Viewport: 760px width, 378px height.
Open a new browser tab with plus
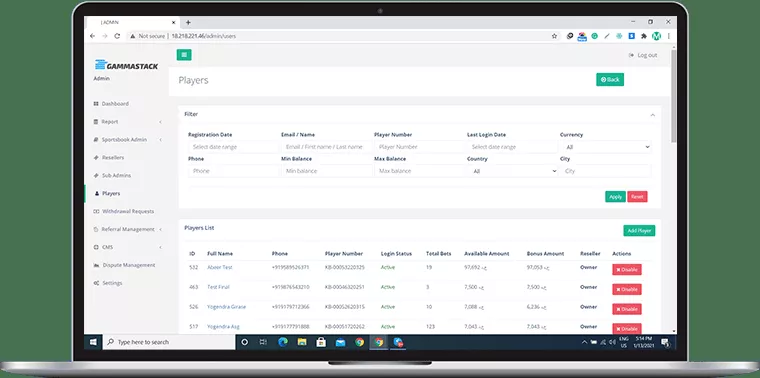(x=188, y=22)
